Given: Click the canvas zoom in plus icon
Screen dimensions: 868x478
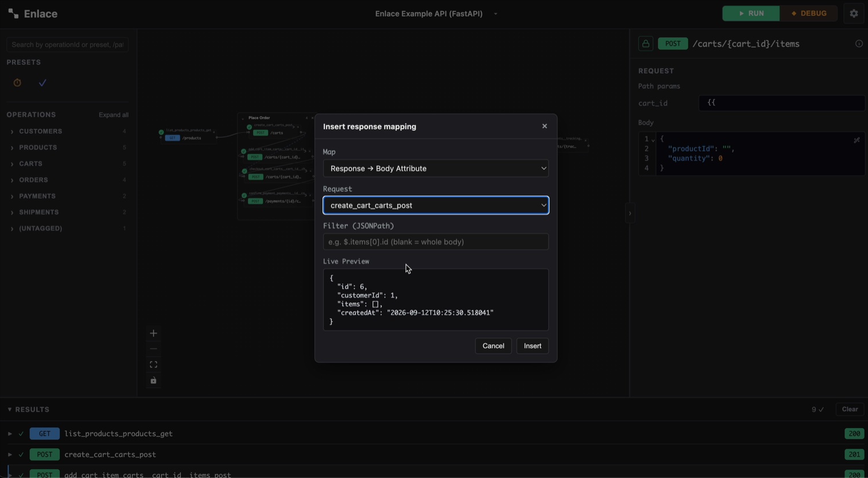Looking at the screenshot, I should click(x=153, y=333).
